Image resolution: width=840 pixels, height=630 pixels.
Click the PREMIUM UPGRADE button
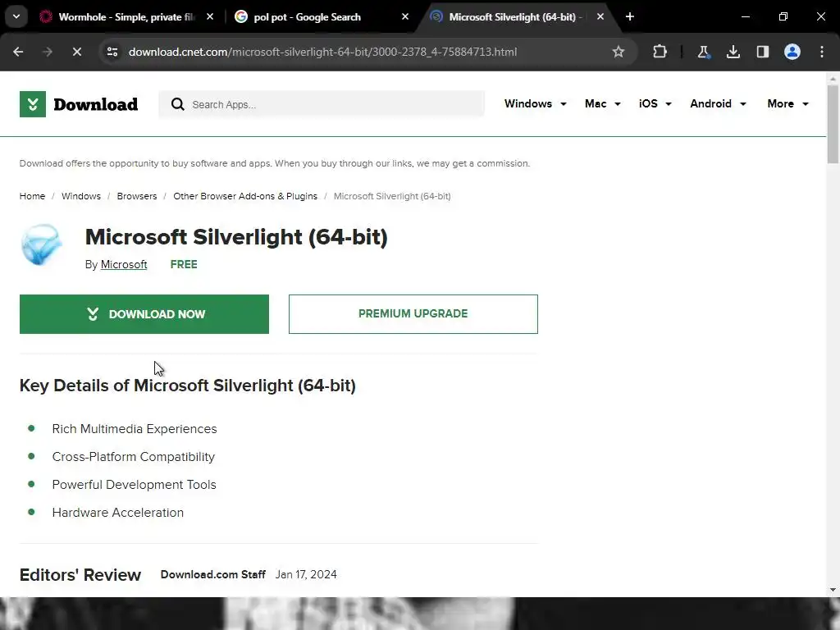413,314
